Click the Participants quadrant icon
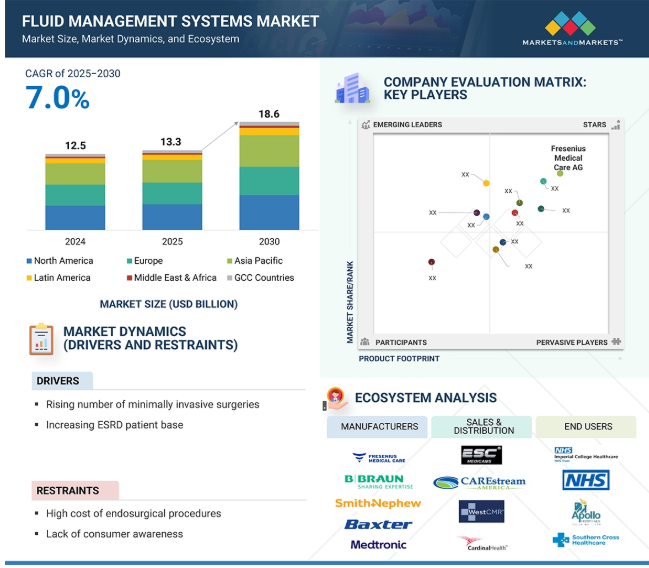 point(366,342)
